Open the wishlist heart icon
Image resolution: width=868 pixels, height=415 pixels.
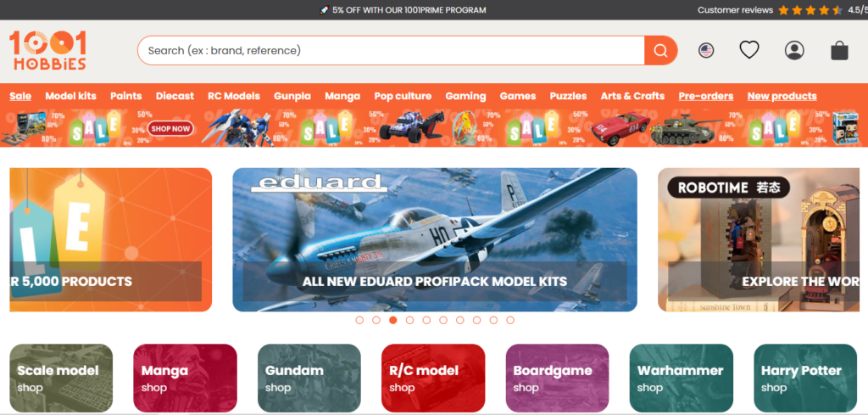click(749, 50)
